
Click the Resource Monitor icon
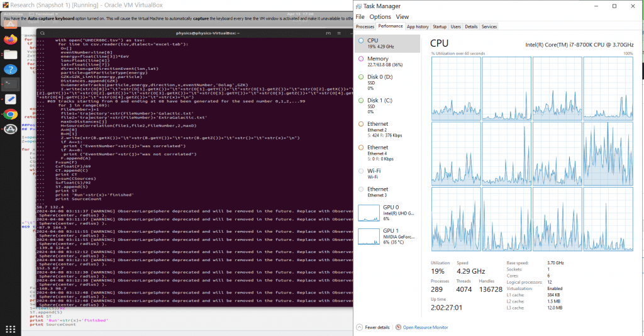(398, 327)
